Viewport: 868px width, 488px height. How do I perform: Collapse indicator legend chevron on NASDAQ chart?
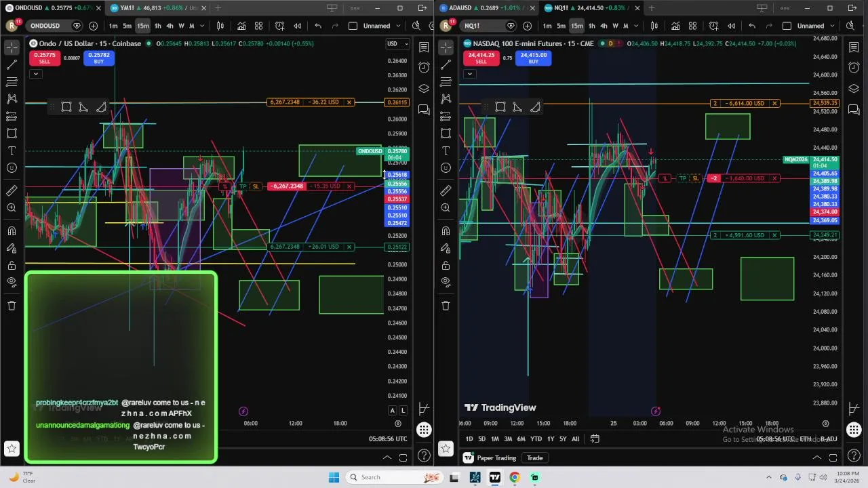(x=469, y=74)
